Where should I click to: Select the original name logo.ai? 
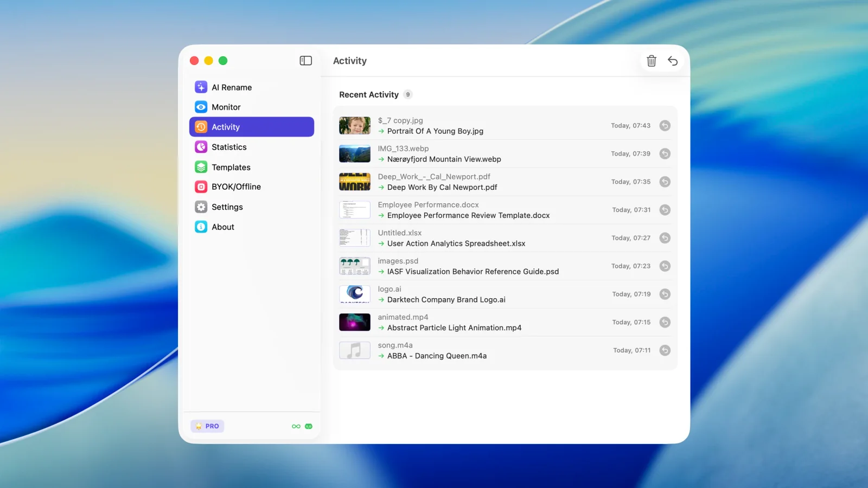(390, 289)
